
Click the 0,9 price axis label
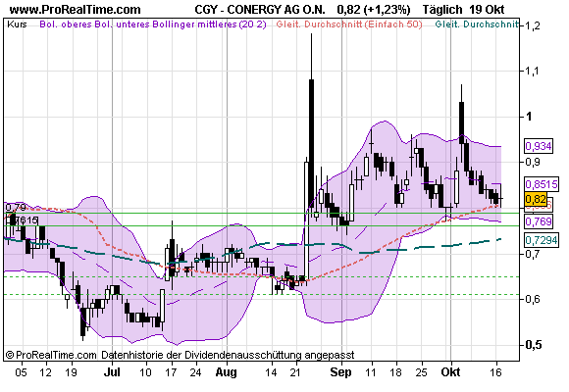532,162
